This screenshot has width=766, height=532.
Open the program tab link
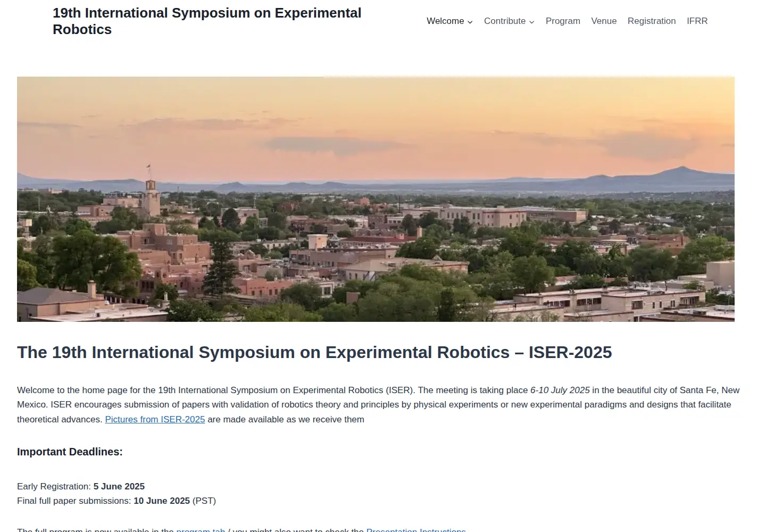pos(201,529)
